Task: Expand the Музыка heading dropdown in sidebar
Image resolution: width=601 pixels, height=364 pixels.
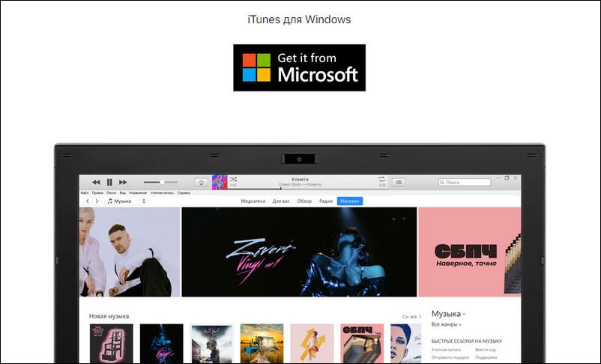Action: [x=448, y=313]
